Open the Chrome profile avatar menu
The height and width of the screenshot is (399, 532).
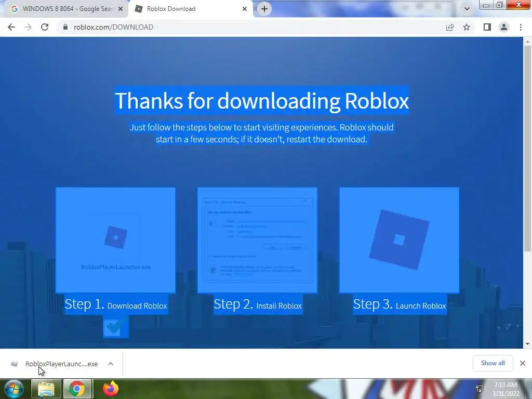(504, 27)
